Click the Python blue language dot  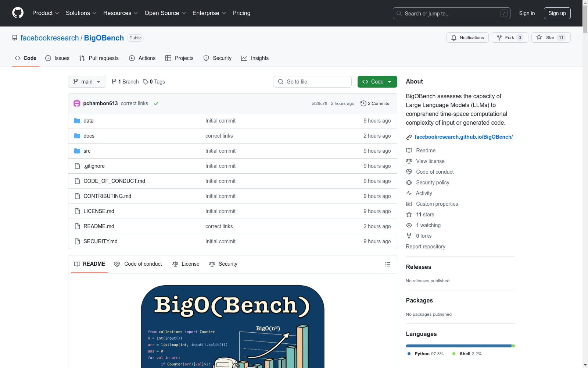pos(409,354)
